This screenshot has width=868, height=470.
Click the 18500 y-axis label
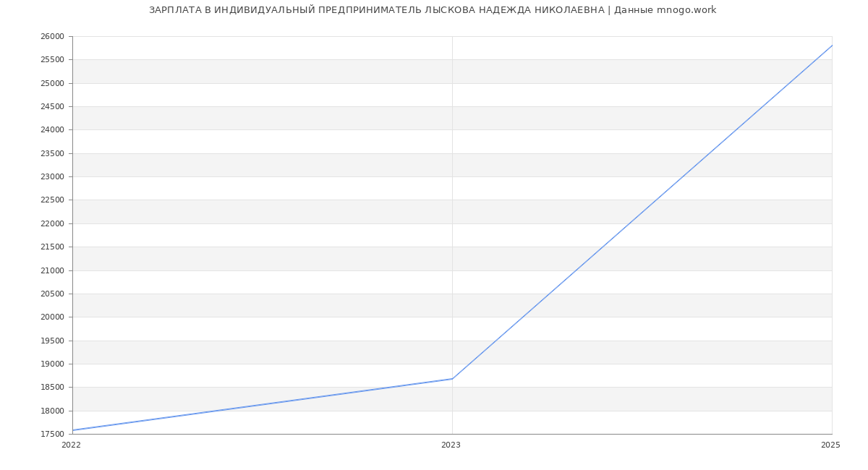coord(52,388)
